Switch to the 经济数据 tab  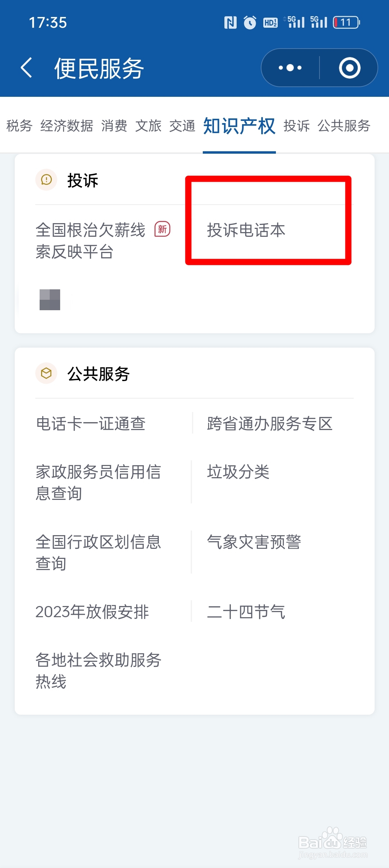67,126
